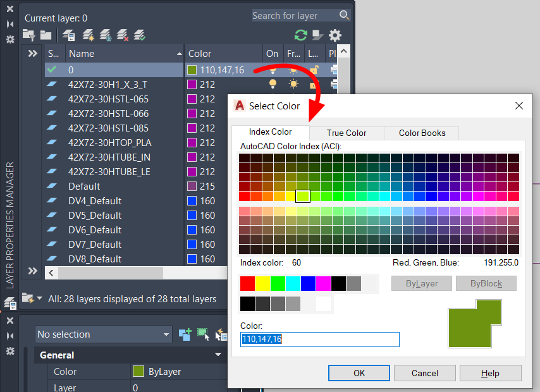Click Select Objects icon in Properties
Viewport: 540px width, 392px height.
(203, 334)
